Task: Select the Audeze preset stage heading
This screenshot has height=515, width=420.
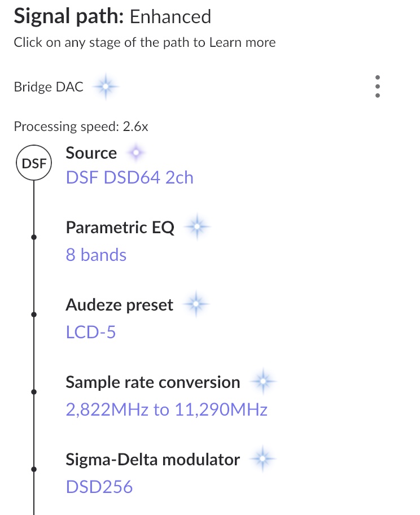Action: [119, 305]
